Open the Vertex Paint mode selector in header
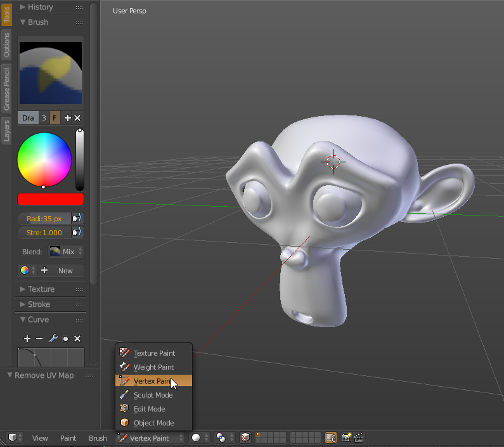Viewport: 504px width, 447px height. (x=150, y=437)
